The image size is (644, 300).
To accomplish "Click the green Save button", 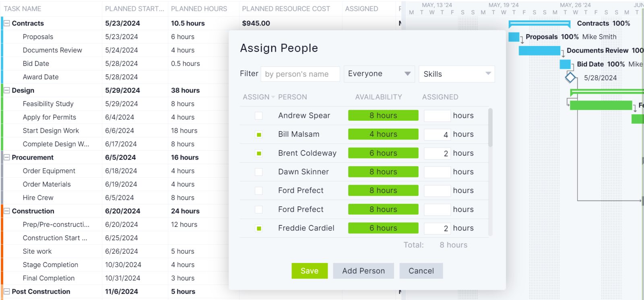I will (310, 271).
